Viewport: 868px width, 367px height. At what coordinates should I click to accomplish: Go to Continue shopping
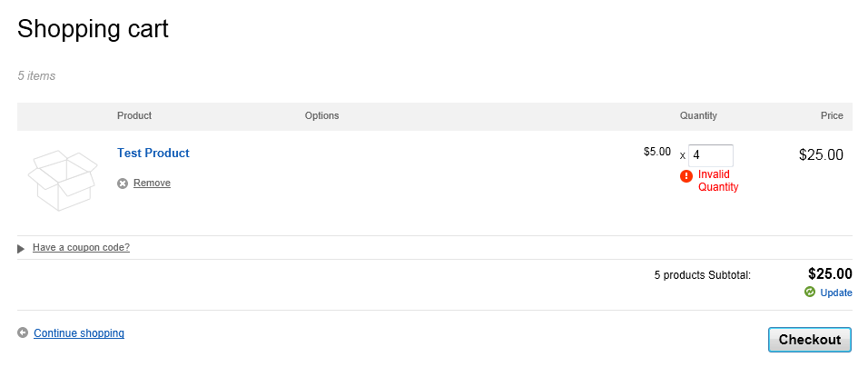79,333
